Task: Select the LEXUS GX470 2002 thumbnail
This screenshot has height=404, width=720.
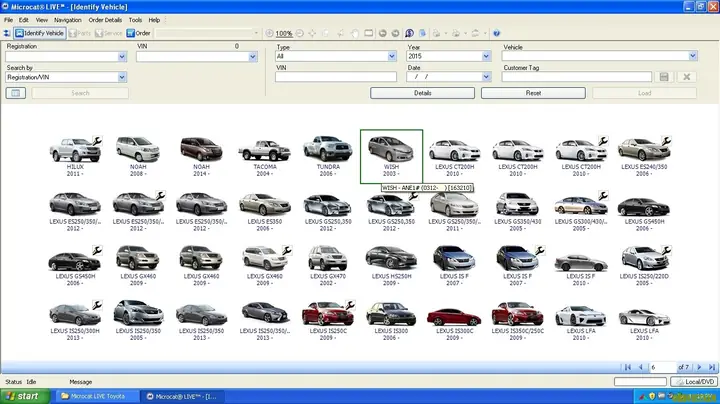Action: (327, 266)
